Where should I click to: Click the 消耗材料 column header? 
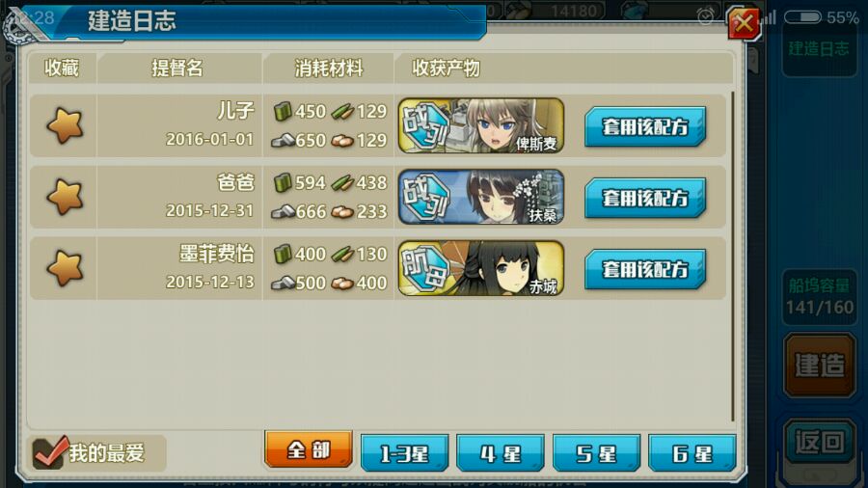[328, 68]
